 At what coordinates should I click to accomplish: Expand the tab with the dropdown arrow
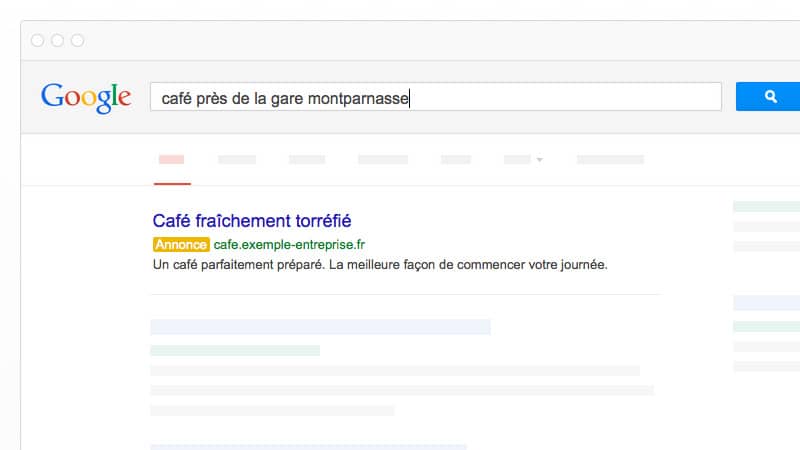523,160
